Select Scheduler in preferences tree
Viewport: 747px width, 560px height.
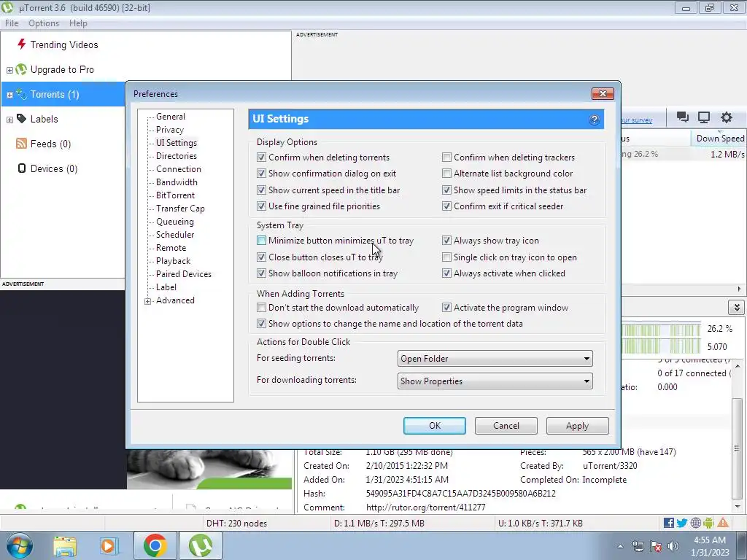point(175,234)
